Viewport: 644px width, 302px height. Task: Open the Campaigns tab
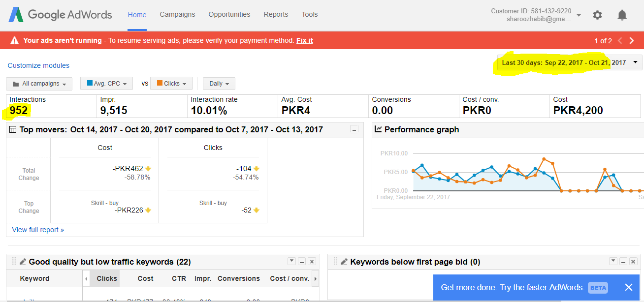[177, 14]
